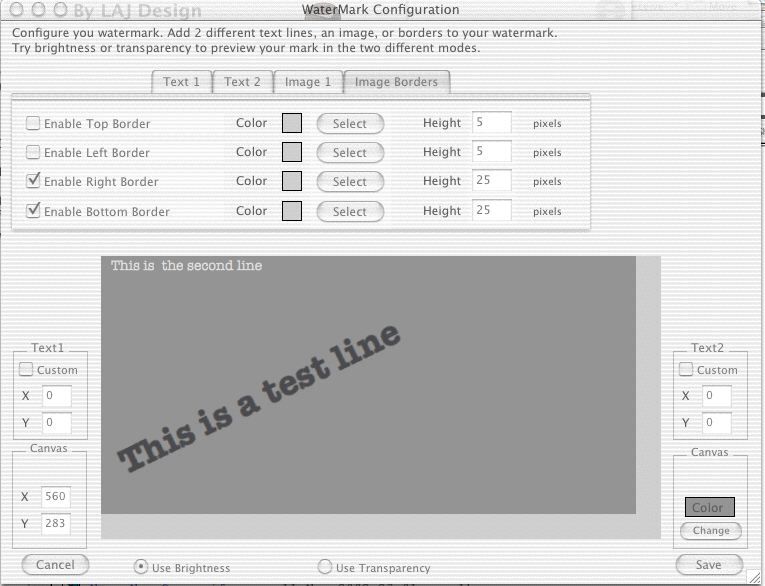Click the Bottom Border color swatch
The width and height of the screenshot is (765, 586).
tap(292, 211)
